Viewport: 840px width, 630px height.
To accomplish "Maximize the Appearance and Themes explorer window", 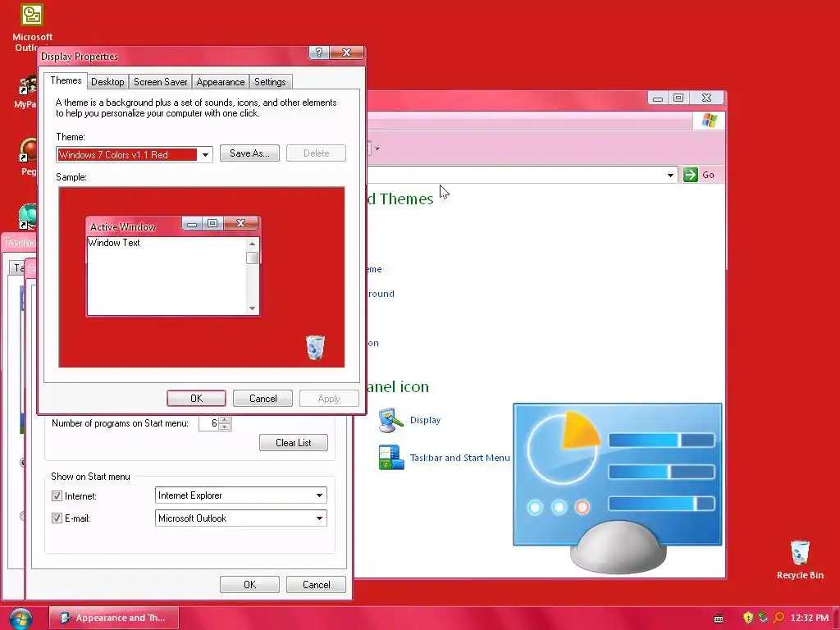I will point(678,98).
